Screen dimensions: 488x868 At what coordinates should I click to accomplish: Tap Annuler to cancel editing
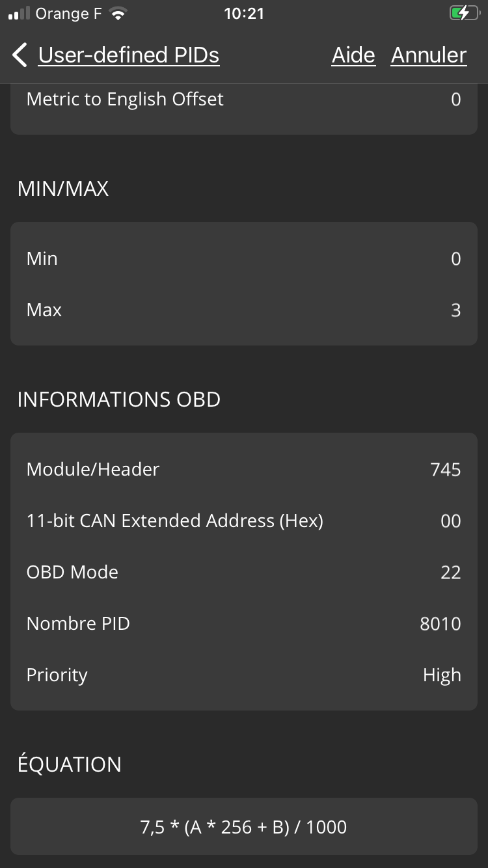429,55
